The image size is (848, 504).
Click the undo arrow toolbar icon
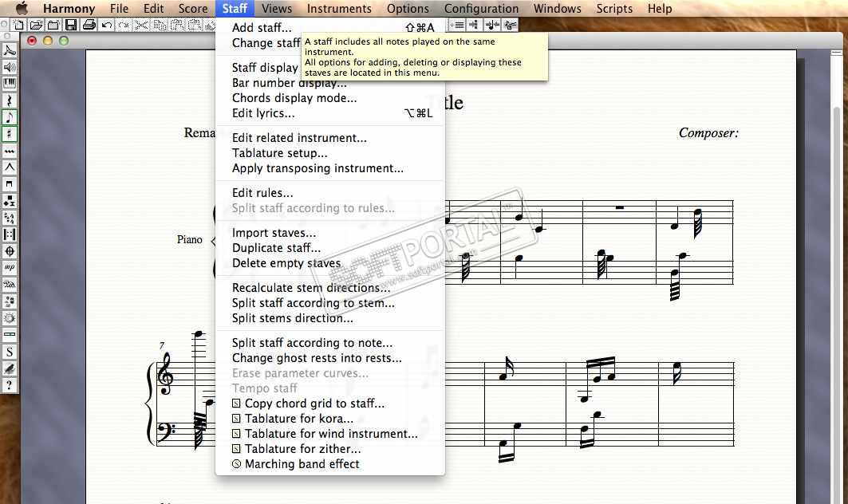107,25
